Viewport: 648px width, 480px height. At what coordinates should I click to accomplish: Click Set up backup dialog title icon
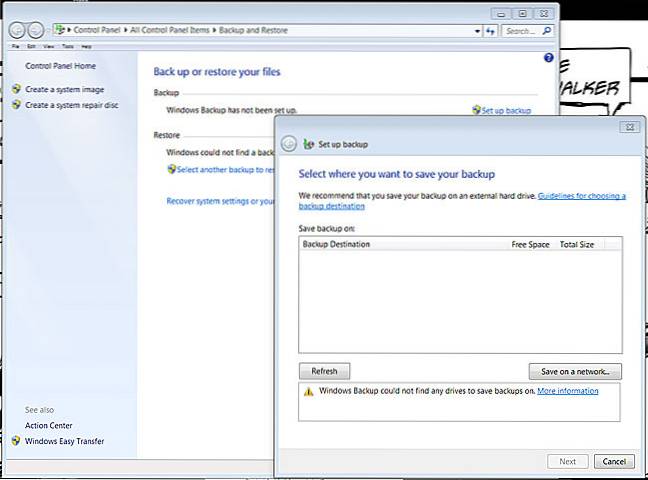coord(308,144)
